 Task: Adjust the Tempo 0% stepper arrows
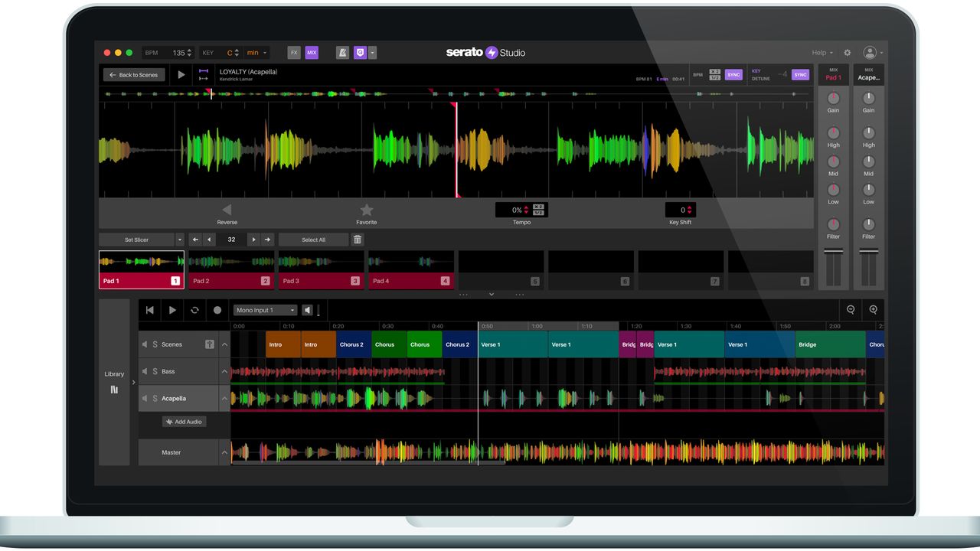pyautogui.click(x=527, y=210)
